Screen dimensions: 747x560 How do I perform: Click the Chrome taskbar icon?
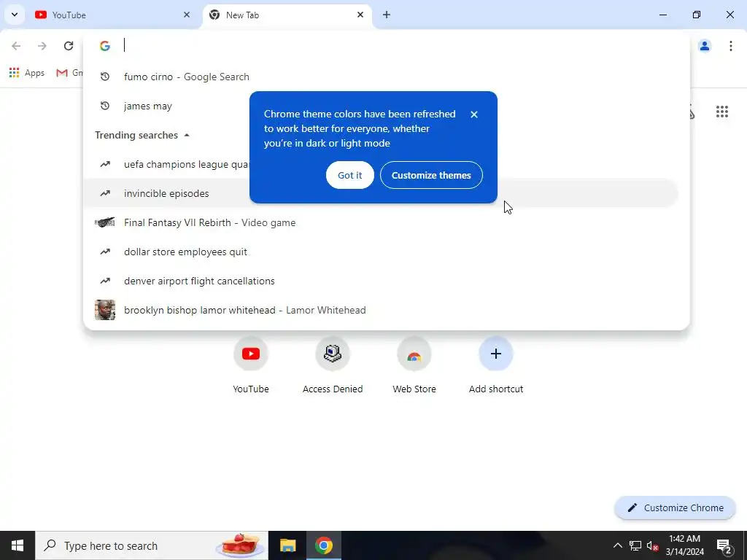[x=323, y=545]
